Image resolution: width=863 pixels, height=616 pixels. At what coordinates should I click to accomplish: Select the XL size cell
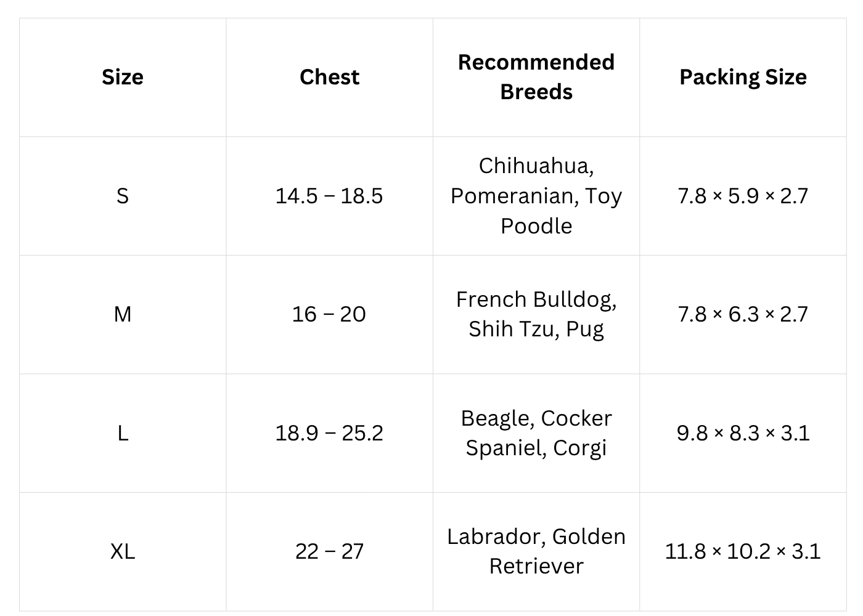[x=123, y=551]
